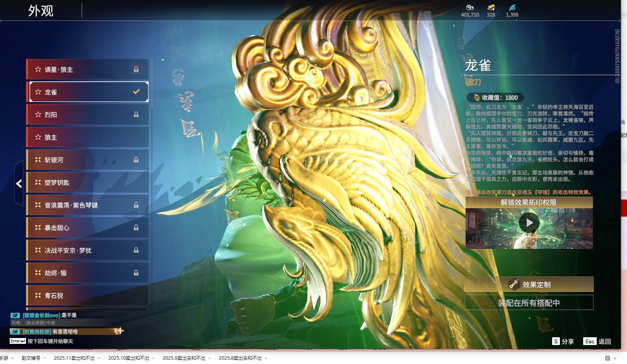Click the rarity icon beside 青石猊
The image size is (627, 364).
[38, 295]
